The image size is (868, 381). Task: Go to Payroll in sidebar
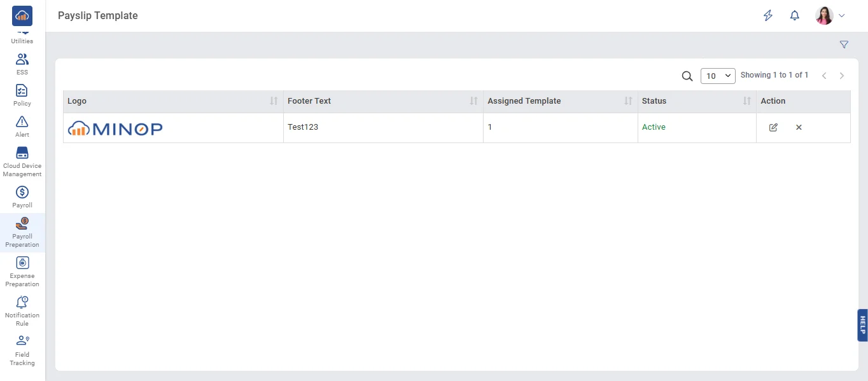pos(22,197)
